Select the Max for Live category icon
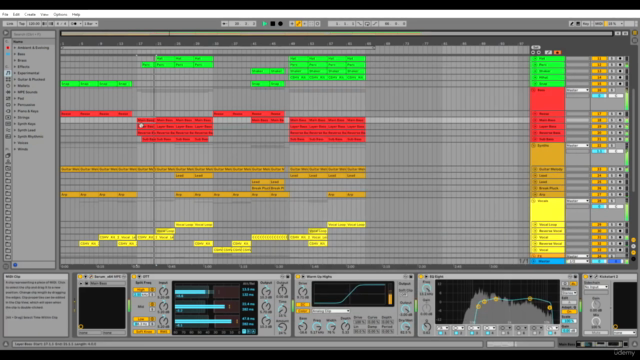640x360 pixels. [8, 105]
